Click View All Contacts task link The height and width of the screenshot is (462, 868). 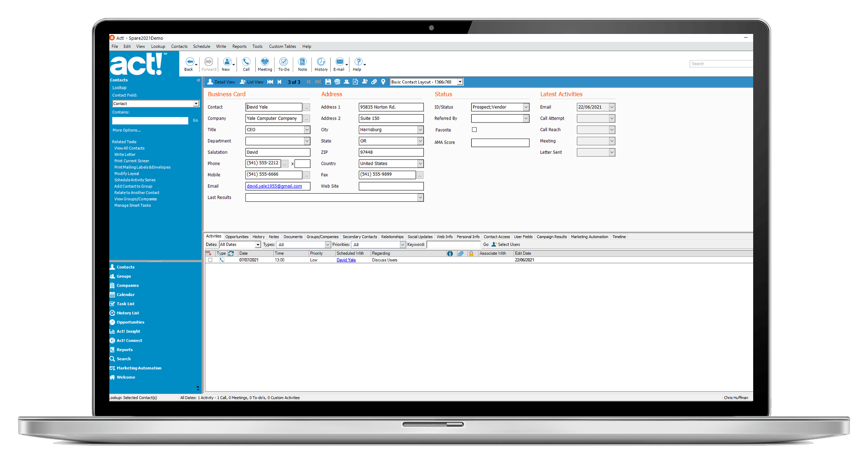click(130, 148)
